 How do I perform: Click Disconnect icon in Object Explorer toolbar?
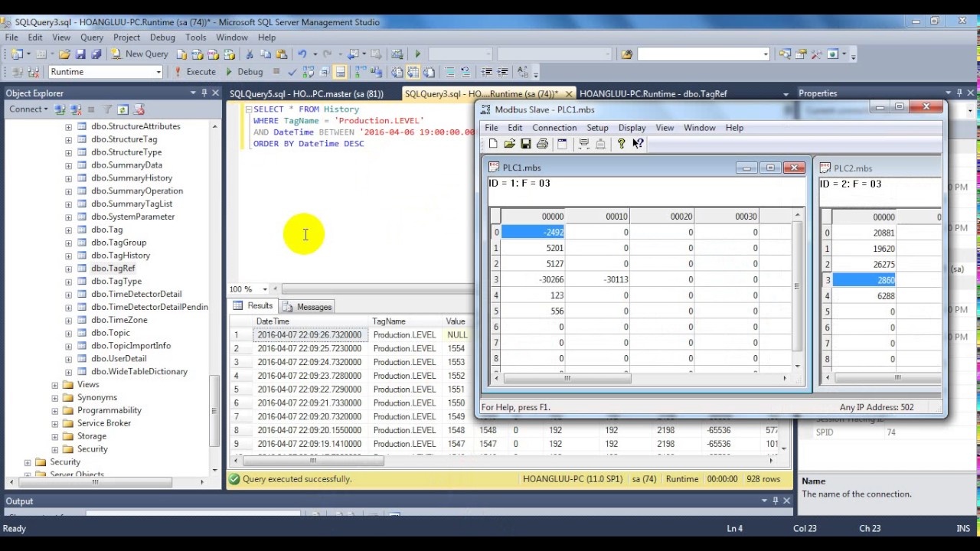(x=77, y=109)
